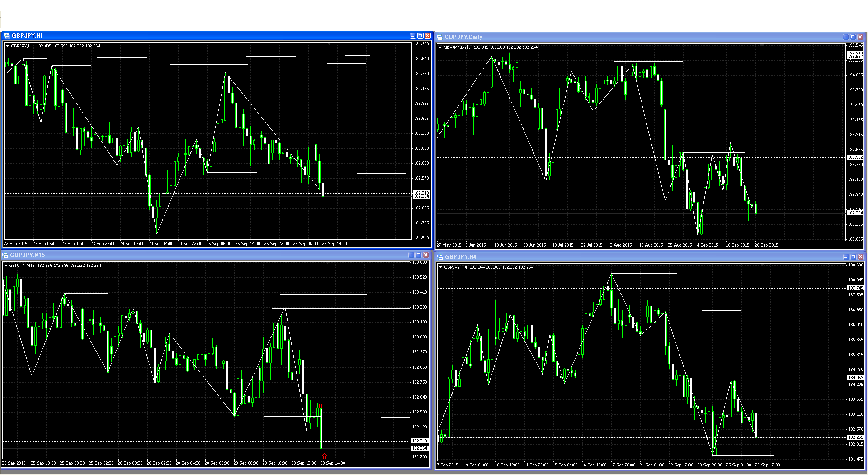Click the 187.745 price label on H4 chart

pyautogui.click(x=855, y=288)
